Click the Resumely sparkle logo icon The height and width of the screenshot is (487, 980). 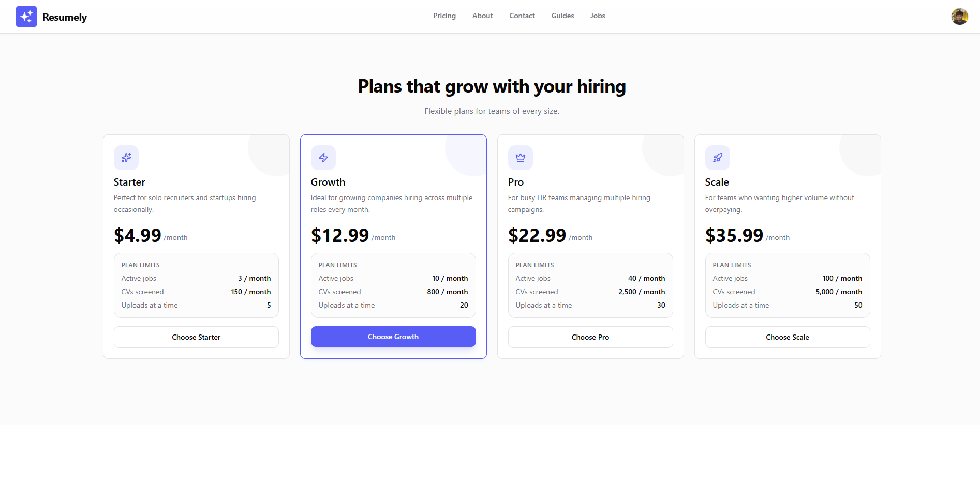pyautogui.click(x=26, y=17)
